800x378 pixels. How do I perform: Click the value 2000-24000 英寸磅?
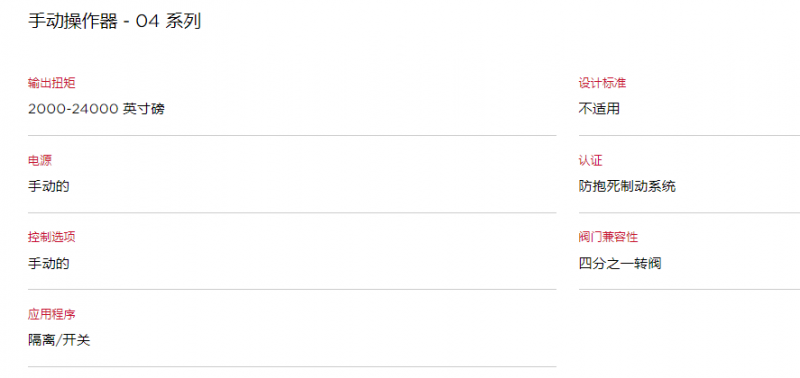pyautogui.click(x=96, y=109)
